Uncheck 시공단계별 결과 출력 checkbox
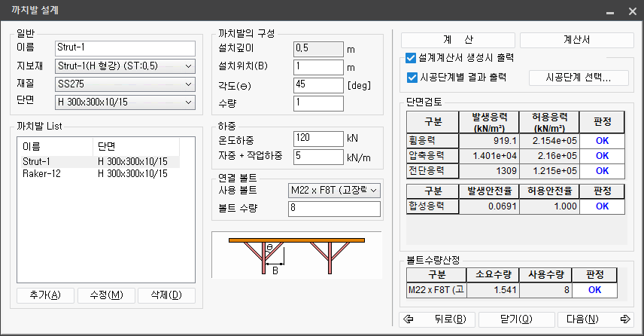The height and width of the screenshot is (336, 644). 411,77
